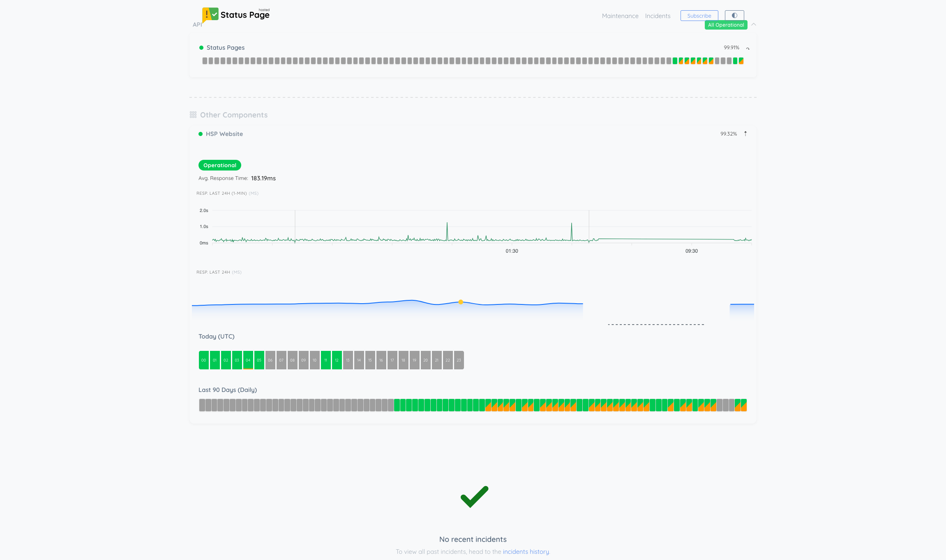Click the green status dot beside Status Pages

pos(201,48)
